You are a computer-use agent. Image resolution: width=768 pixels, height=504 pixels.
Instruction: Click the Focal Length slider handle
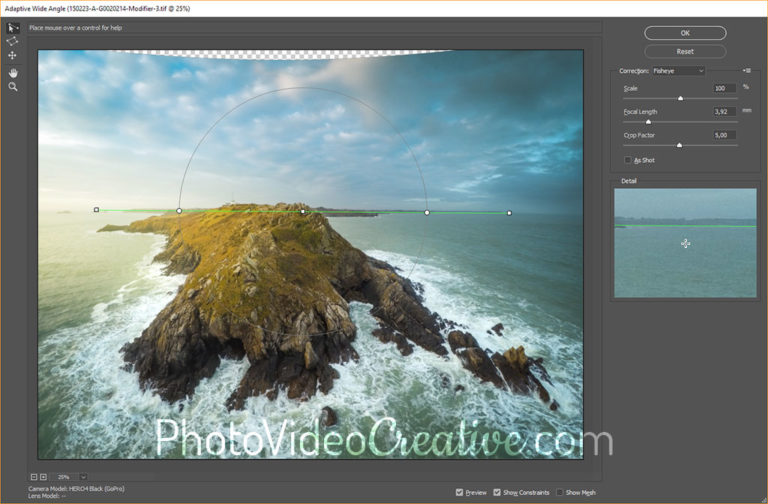(x=649, y=121)
